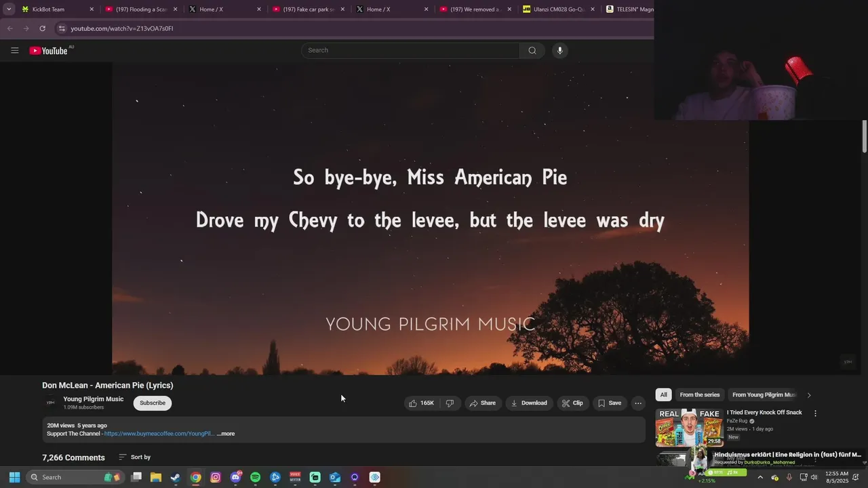Open browser tab search dropdown
Screen dimensions: 868x488
(9, 9)
